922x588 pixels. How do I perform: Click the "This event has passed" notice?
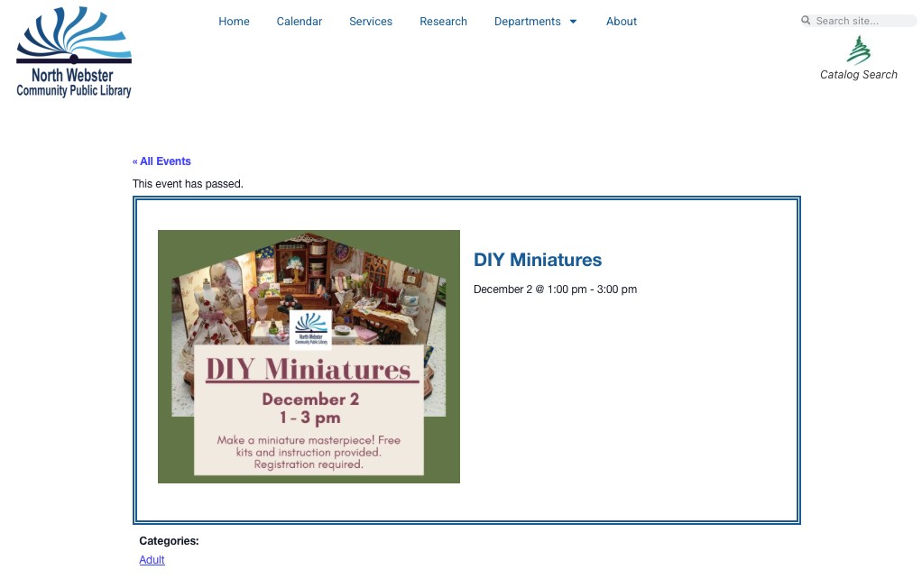pos(188,184)
